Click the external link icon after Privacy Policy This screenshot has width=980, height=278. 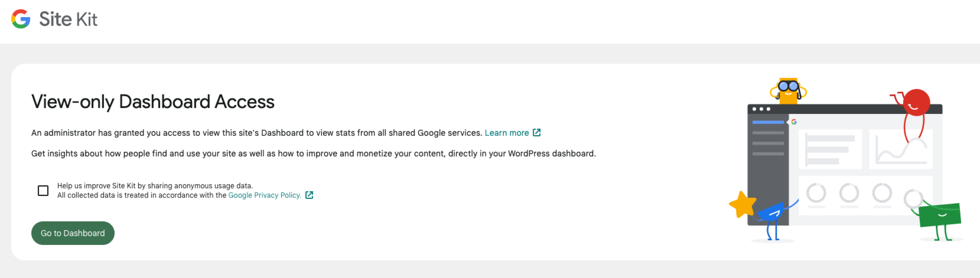[309, 195]
